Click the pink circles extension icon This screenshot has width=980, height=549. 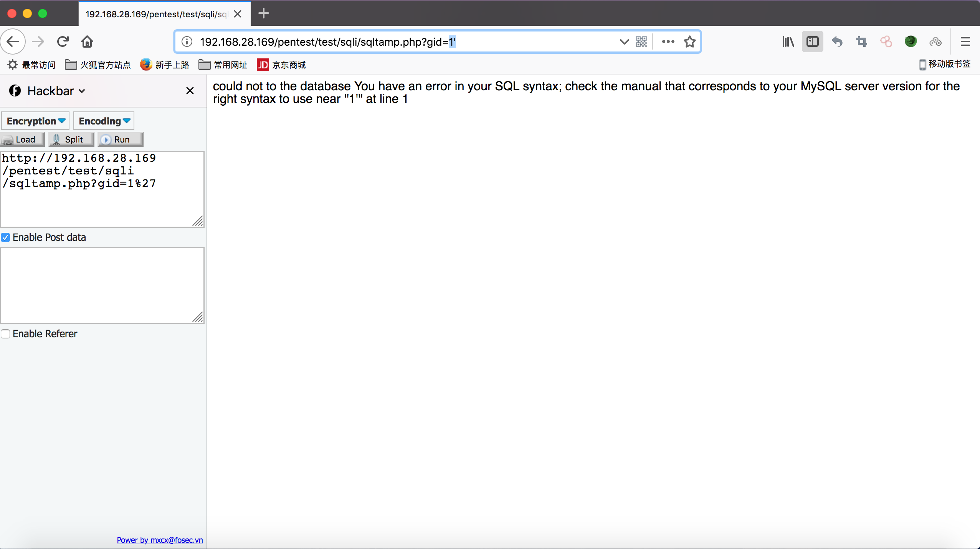pos(886,41)
